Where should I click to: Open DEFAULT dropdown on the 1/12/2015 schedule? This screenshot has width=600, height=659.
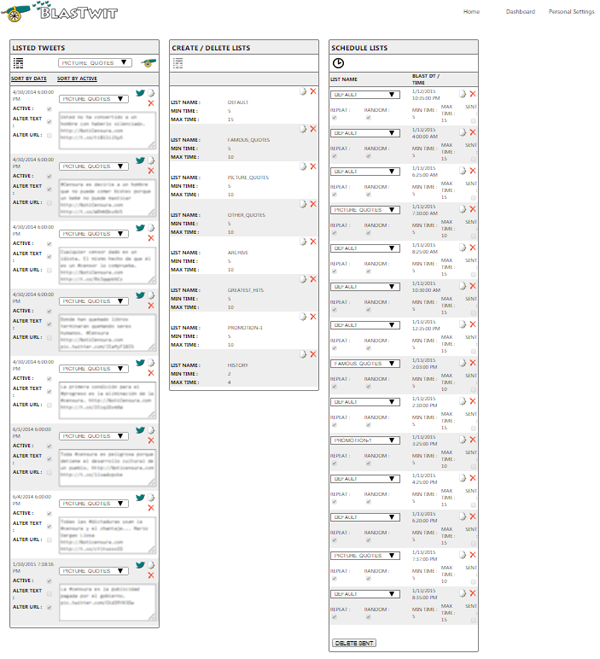point(365,95)
